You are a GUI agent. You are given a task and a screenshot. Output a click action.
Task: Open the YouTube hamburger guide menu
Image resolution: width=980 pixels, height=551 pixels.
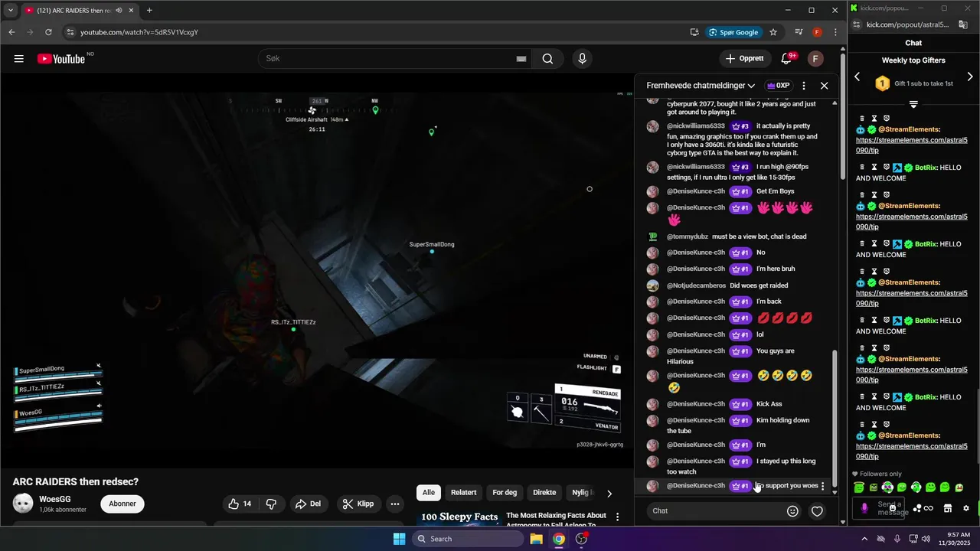click(18, 59)
